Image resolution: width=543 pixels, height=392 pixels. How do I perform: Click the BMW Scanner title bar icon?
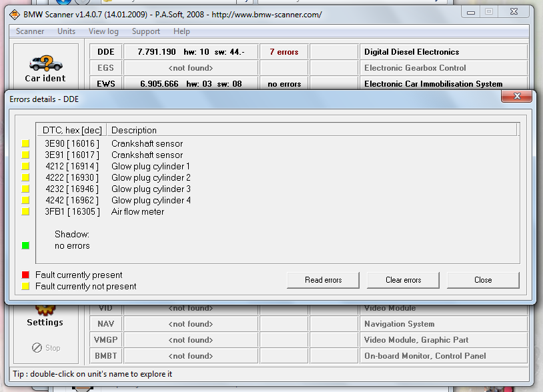pyautogui.click(x=15, y=15)
